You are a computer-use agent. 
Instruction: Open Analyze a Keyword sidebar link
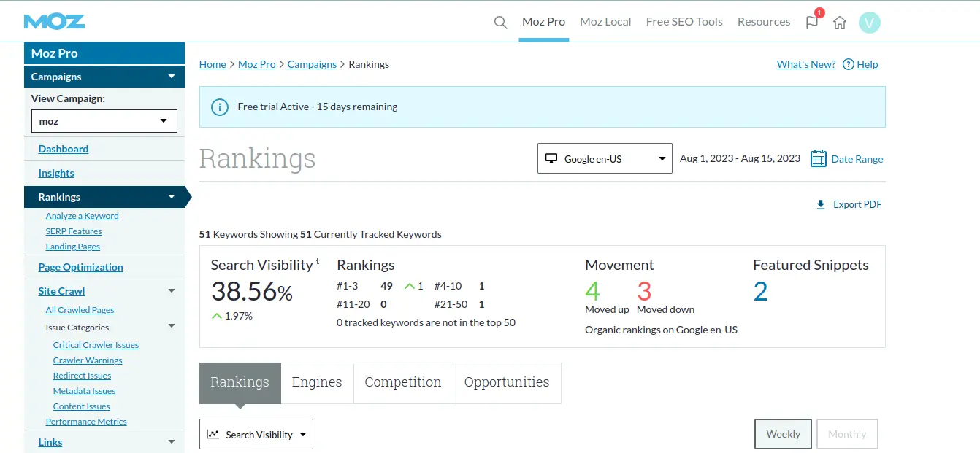click(x=82, y=216)
